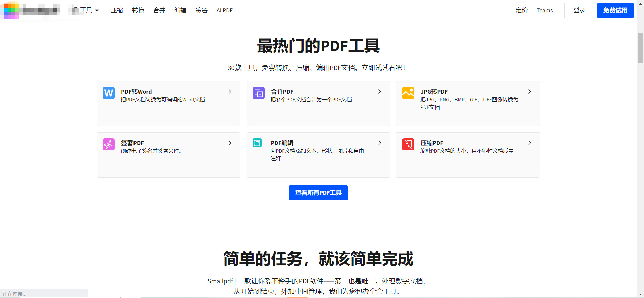The width and height of the screenshot is (644, 298).
Task: Go to the 定价 page
Action: point(521,10)
